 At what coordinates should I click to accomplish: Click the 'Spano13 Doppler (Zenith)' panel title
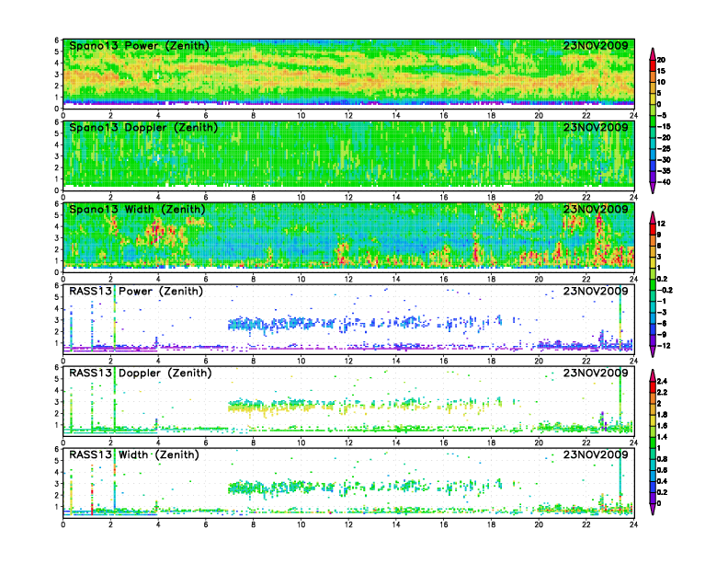pyautogui.click(x=143, y=127)
